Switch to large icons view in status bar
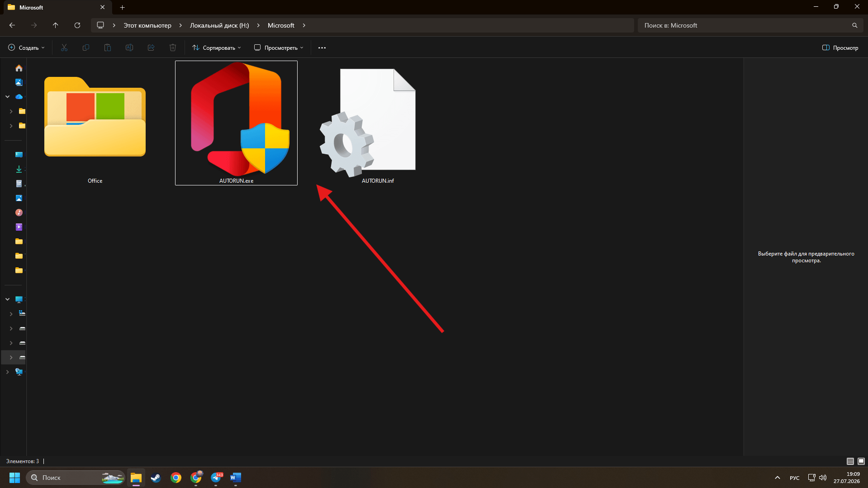Viewport: 868px width, 488px height. pos(861,461)
